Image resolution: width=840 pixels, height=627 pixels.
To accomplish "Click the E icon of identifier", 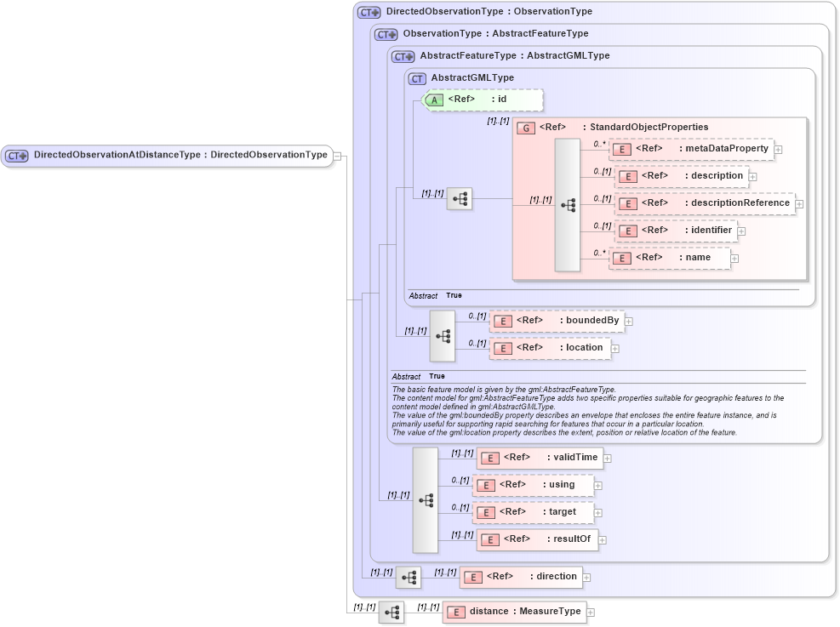I will (628, 231).
